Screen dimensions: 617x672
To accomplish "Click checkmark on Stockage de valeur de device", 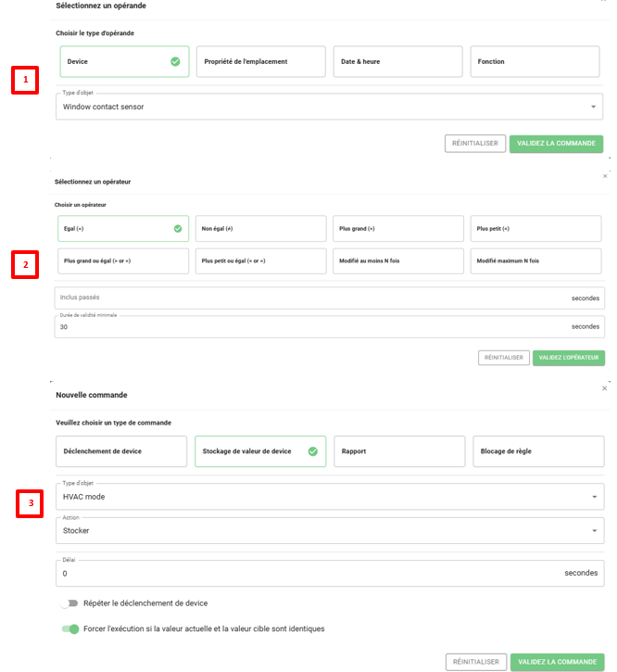I will pyautogui.click(x=312, y=451).
